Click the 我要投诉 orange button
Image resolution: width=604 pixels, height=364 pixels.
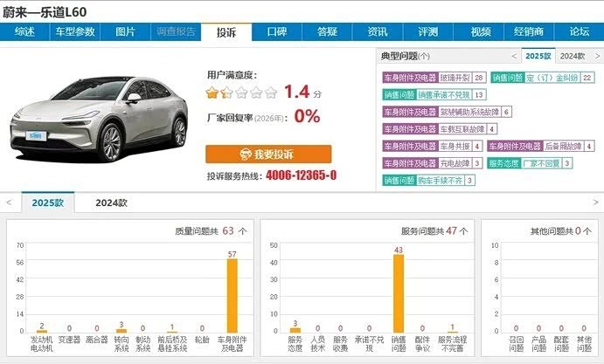pyautogui.click(x=268, y=155)
